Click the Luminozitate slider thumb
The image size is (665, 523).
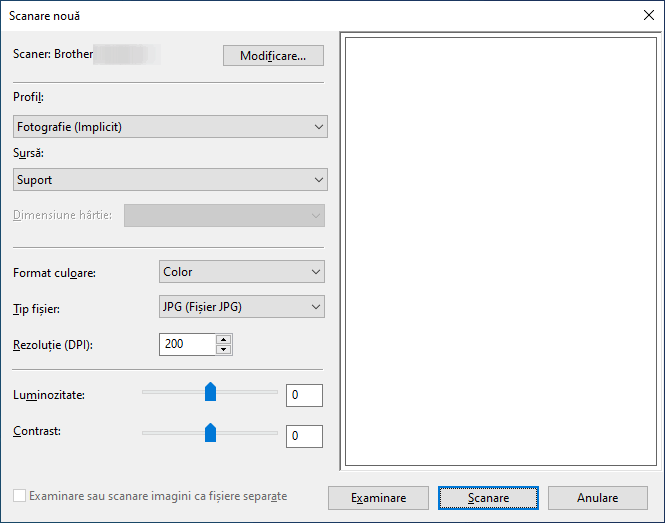pyautogui.click(x=210, y=392)
